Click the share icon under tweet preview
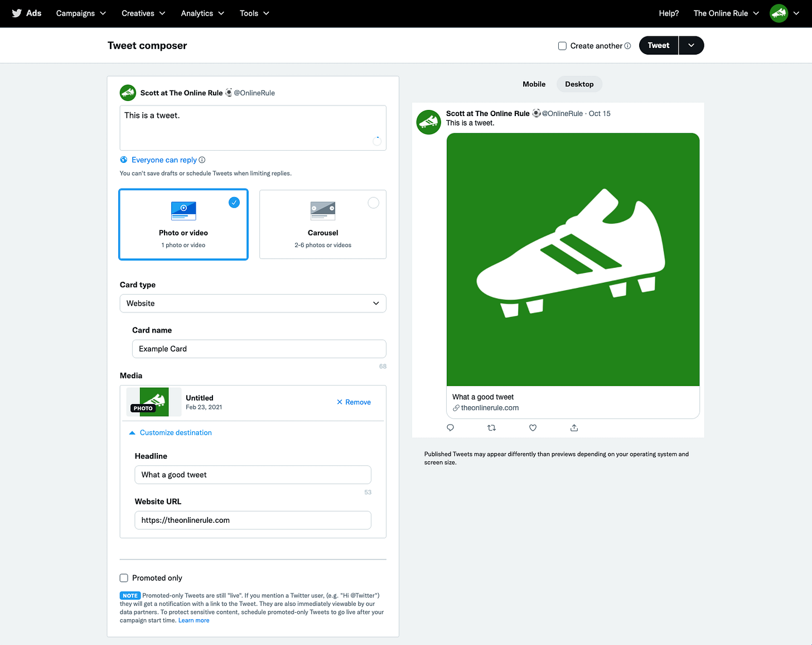 574,428
